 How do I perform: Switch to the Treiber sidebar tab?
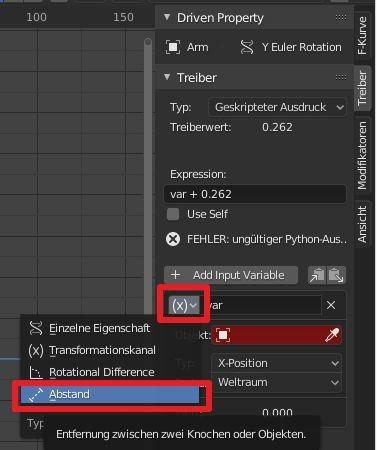tap(362, 88)
